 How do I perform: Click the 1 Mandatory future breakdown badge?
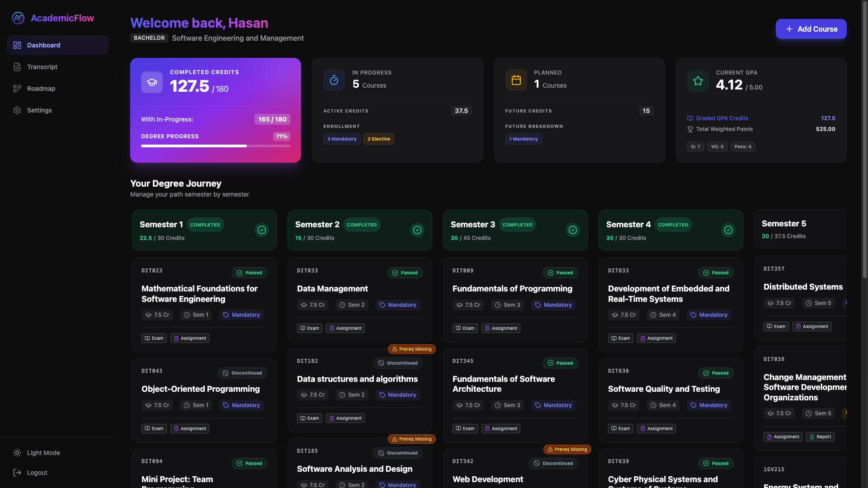click(524, 139)
